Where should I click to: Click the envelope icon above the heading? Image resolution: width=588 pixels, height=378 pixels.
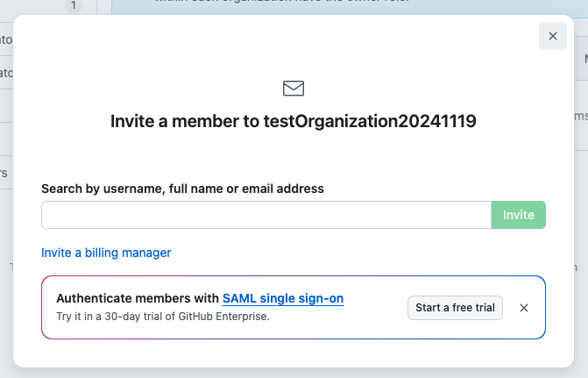pyautogui.click(x=294, y=88)
